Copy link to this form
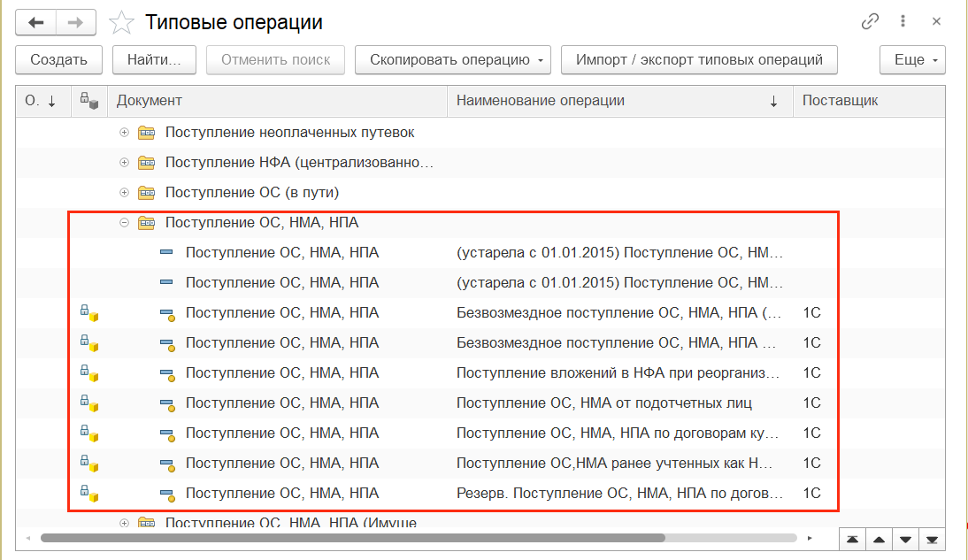The width and height of the screenshot is (968, 560). [870, 21]
